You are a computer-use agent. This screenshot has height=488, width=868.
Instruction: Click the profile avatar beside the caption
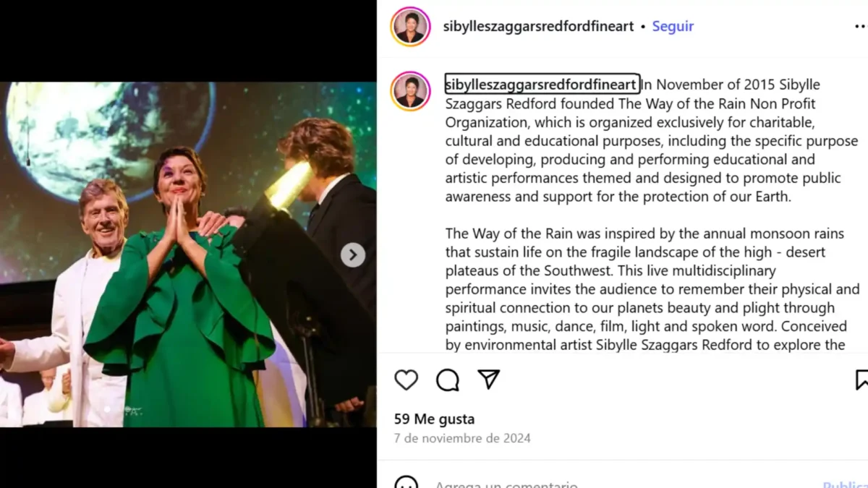(x=411, y=91)
